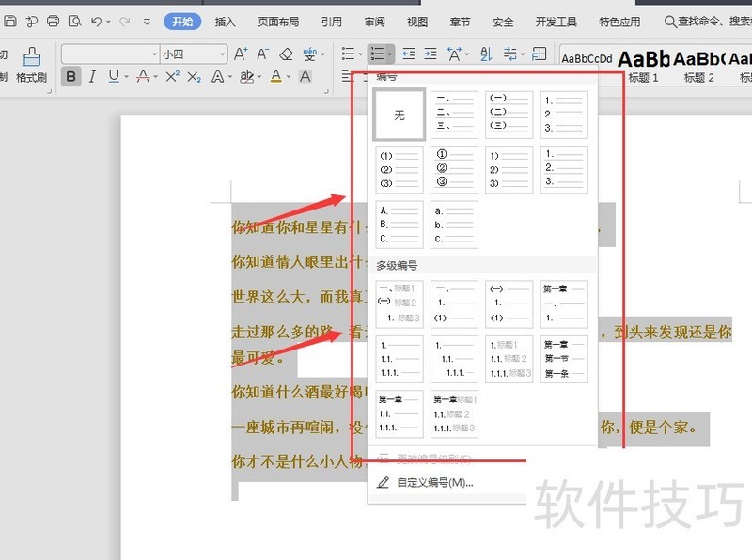752x560 pixels.
Task: Select the Format Painter brush icon
Action: pyautogui.click(x=32, y=57)
